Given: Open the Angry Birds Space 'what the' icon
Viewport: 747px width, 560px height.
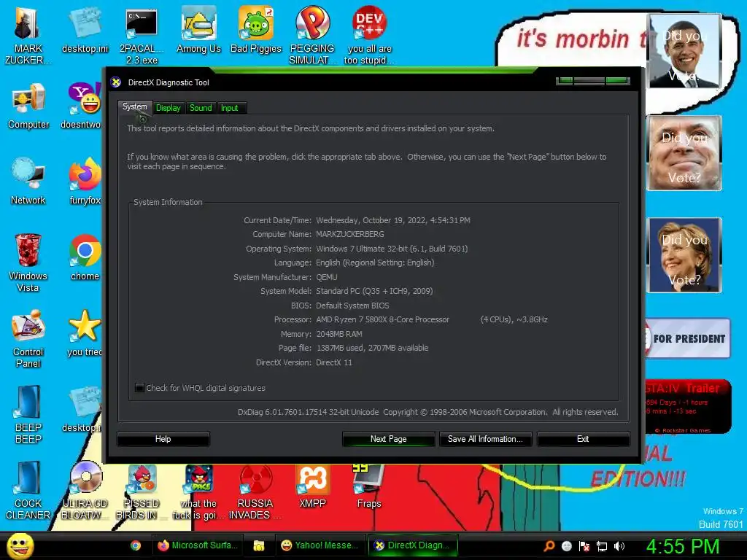Looking at the screenshot, I should [x=198, y=492].
